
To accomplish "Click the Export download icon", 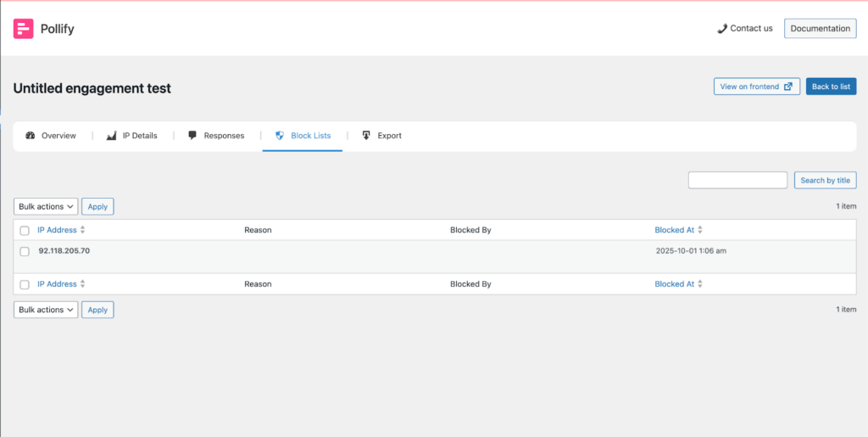I will pos(366,136).
